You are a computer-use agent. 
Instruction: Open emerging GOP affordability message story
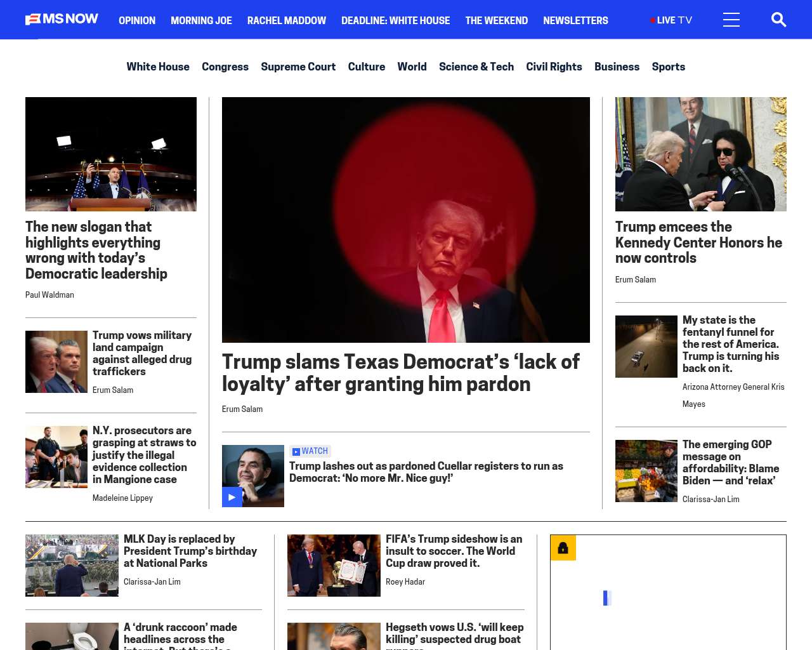[731, 462]
